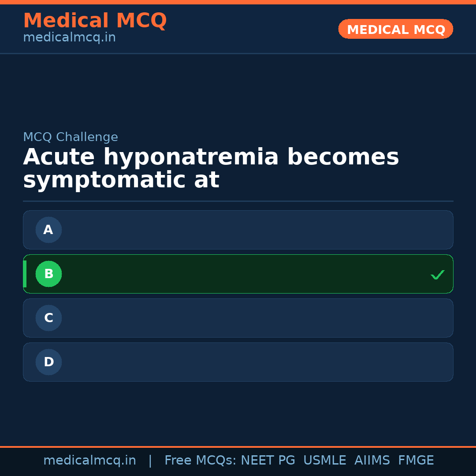Click the Free MCQs text in footer

pos(201,461)
